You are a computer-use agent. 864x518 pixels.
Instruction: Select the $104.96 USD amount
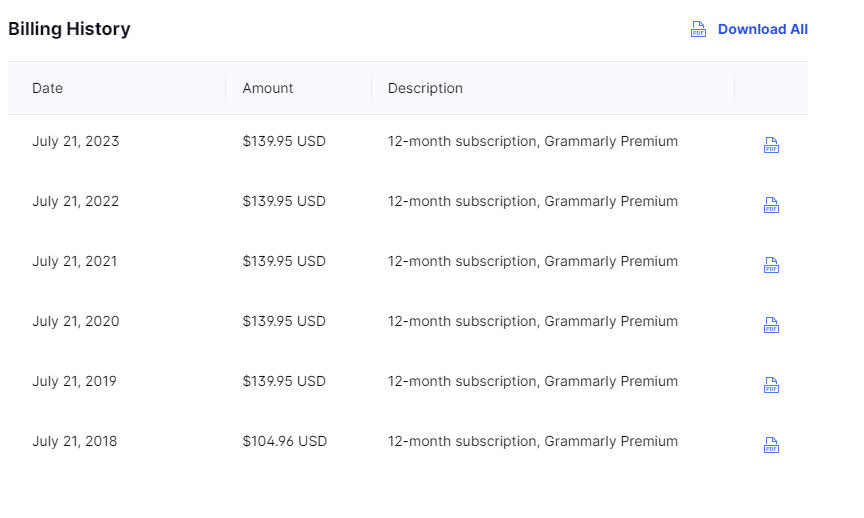[x=285, y=441]
